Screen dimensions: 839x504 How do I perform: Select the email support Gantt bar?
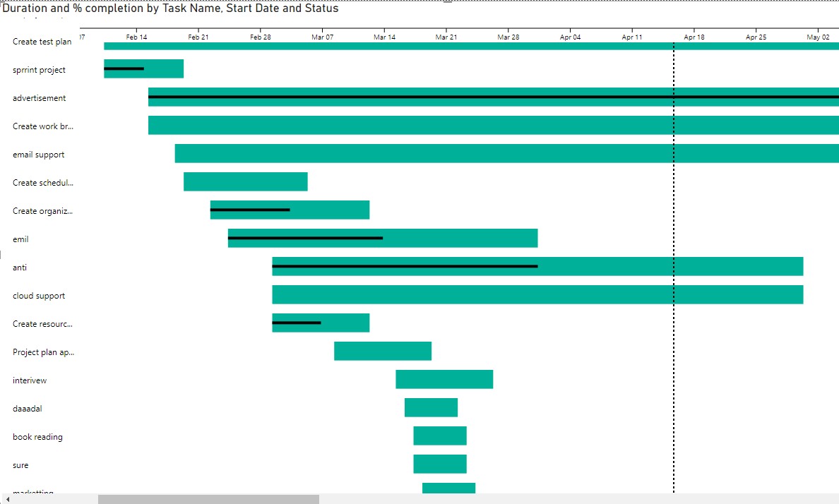click(506, 154)
